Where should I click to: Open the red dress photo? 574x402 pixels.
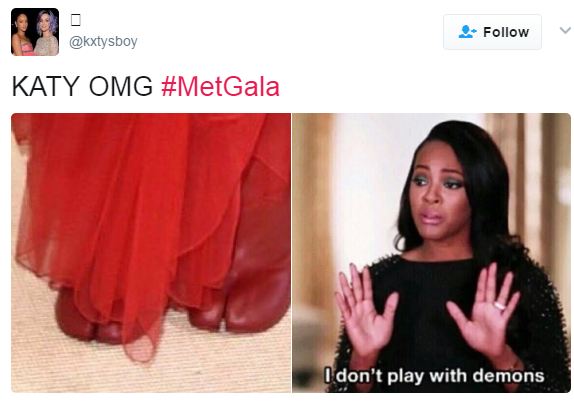tap(151, 253)
